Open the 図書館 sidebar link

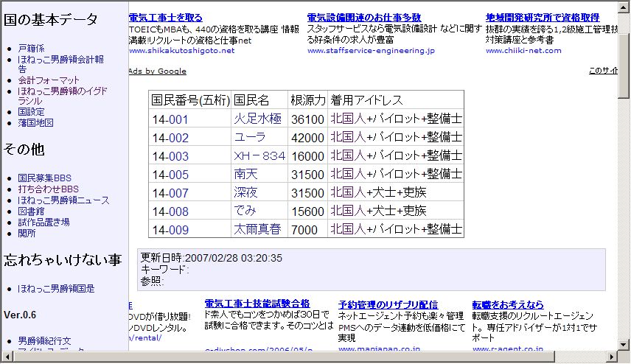[x=30, y=211]
